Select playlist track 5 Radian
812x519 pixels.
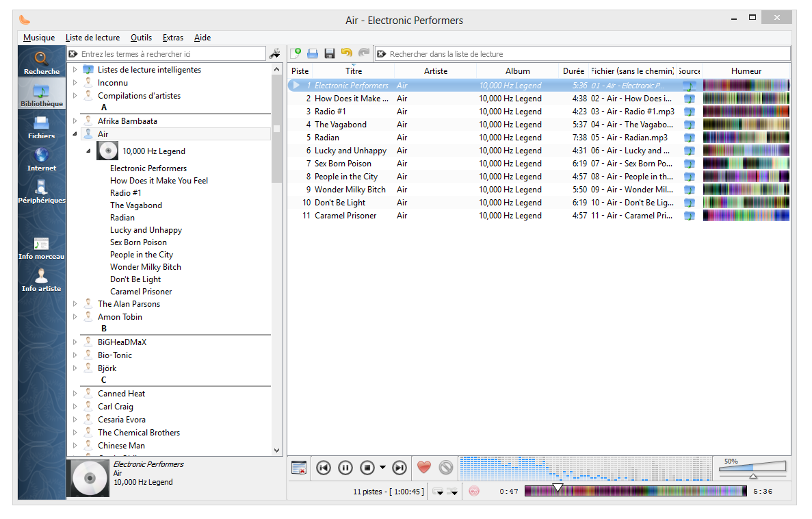[x=538, y=138]
